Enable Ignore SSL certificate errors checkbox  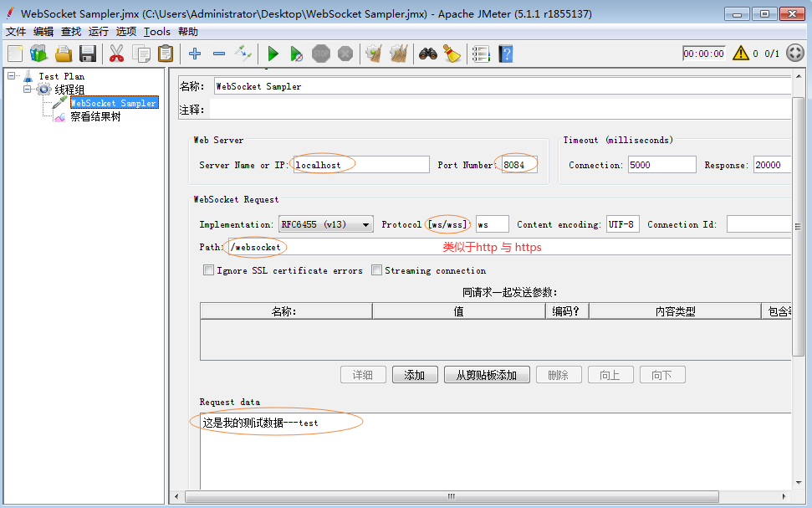coord(208,270)
